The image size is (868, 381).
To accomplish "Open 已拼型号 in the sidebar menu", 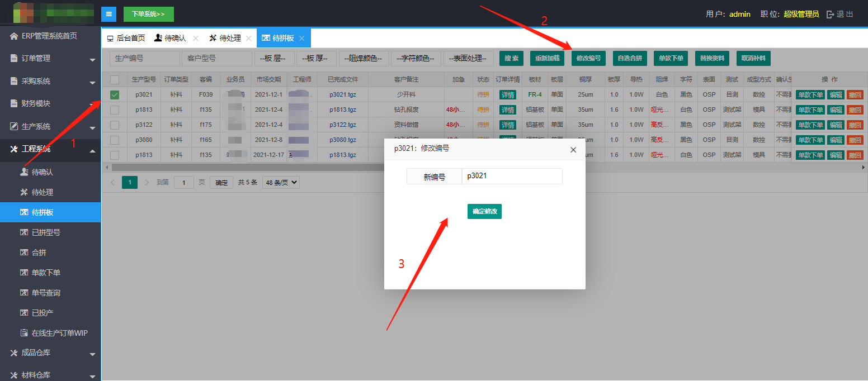I will click(x=46, y=232).
